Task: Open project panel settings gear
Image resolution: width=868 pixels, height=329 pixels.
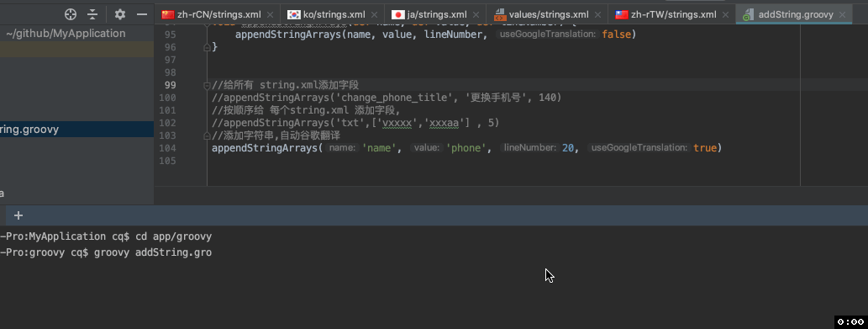Action: (120, 14)
